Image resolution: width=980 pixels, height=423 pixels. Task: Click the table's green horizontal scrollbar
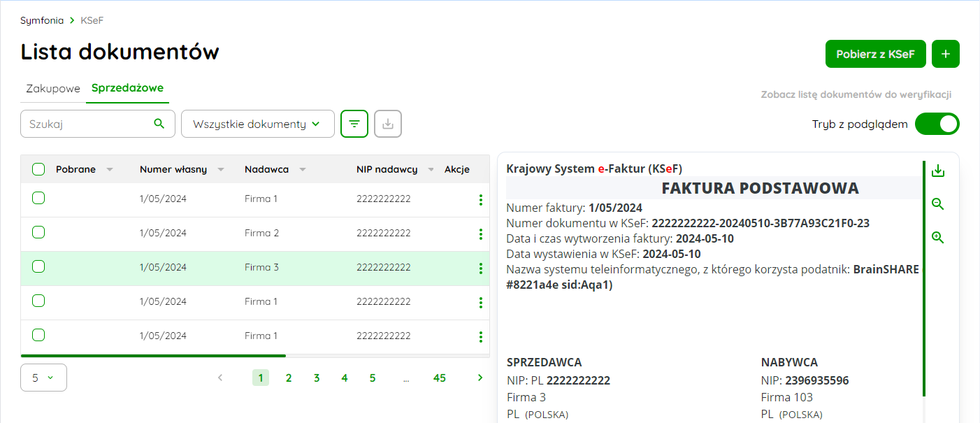coord(154,356)
